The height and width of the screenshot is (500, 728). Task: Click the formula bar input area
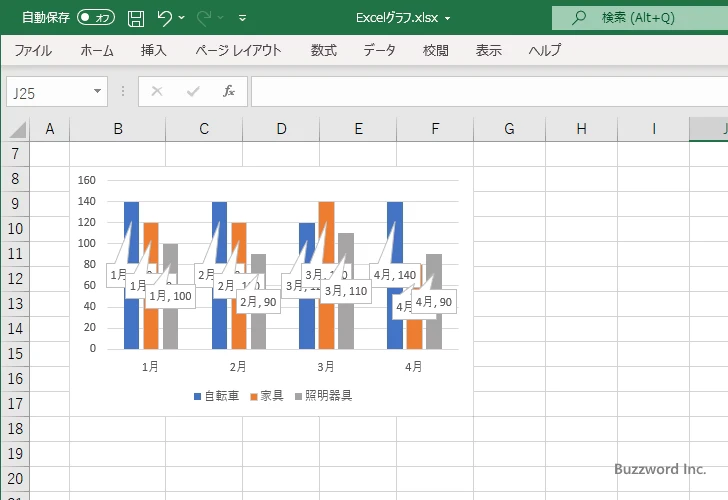pyautogui.click(x=489, y=92)
